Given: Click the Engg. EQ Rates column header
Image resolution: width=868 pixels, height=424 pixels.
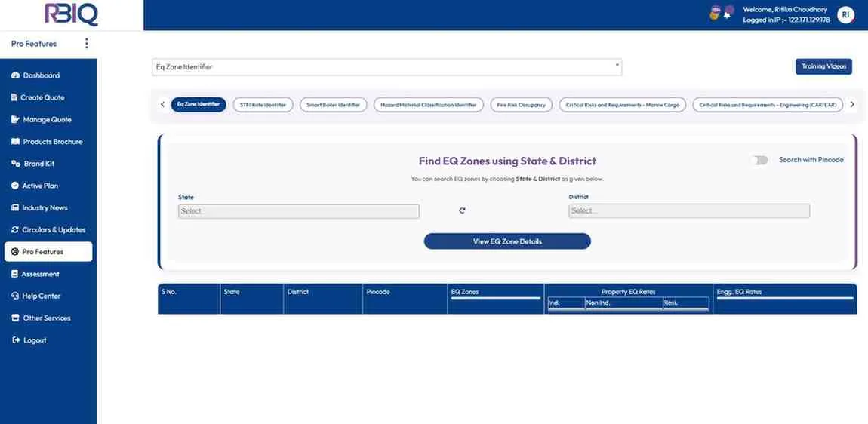Looking at the screenshot, I should point(784,299).
